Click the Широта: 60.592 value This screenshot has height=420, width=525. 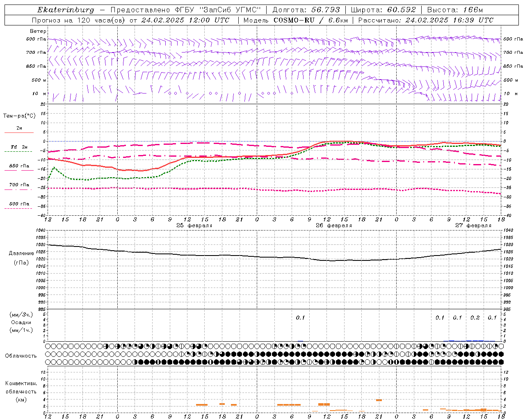(383, 10)
